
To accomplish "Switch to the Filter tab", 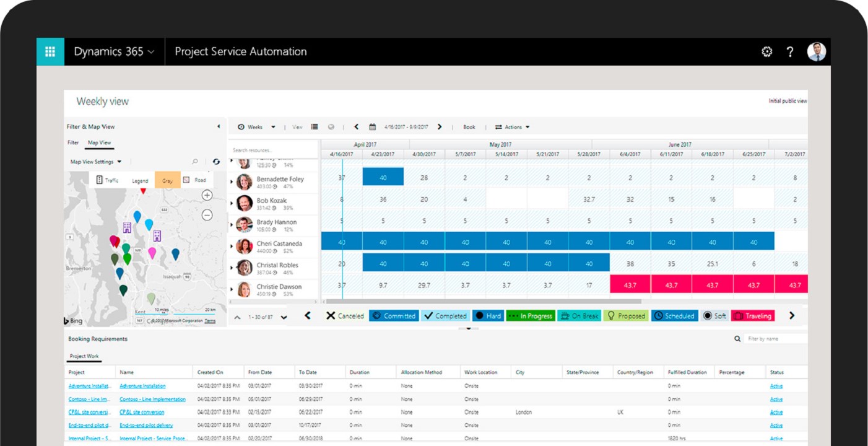I will pos(73,142).
